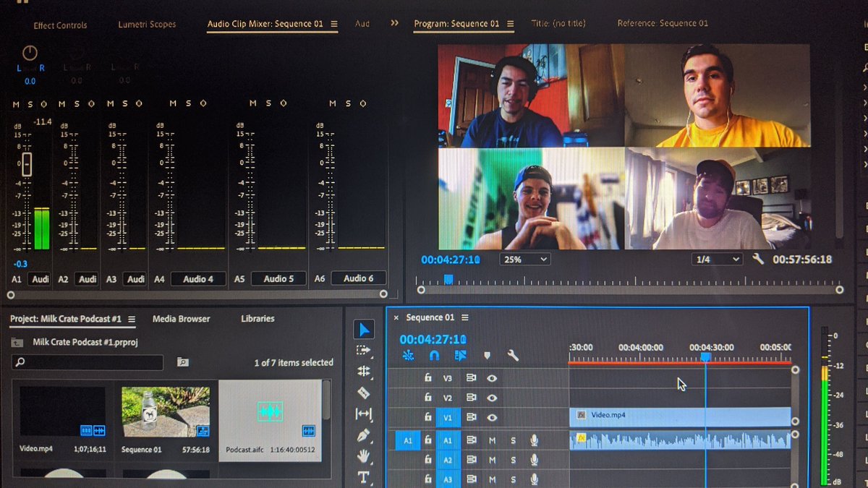Click the fx badge on Video.mp4 clip
The height and width of the screenshot is (488, 868).
pos(582,416)
